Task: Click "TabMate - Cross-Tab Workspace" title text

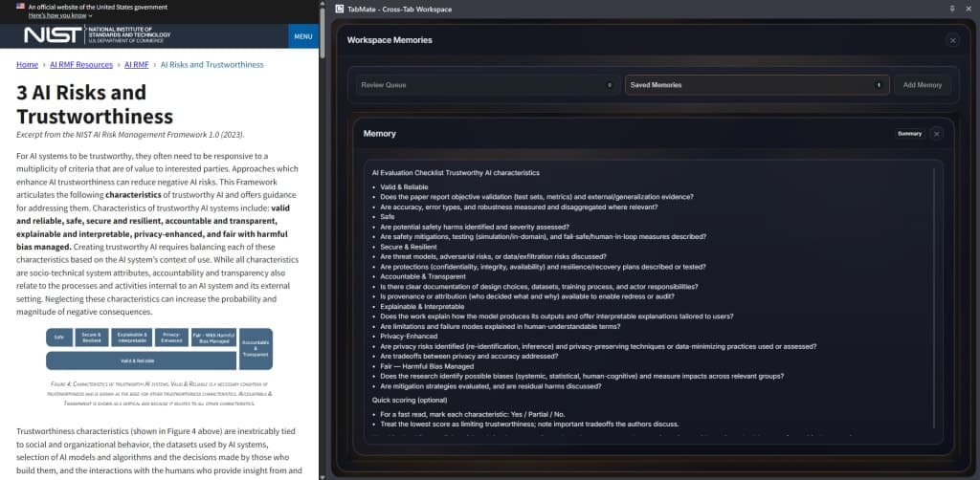Action: click(x=400, y=10)
